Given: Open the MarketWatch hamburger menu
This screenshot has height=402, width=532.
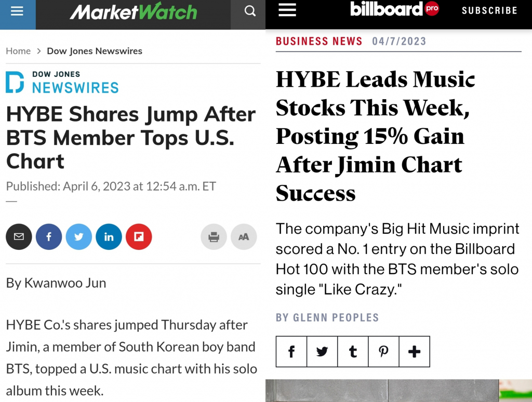Looking at the screenshot, I should tap(17, 11).
